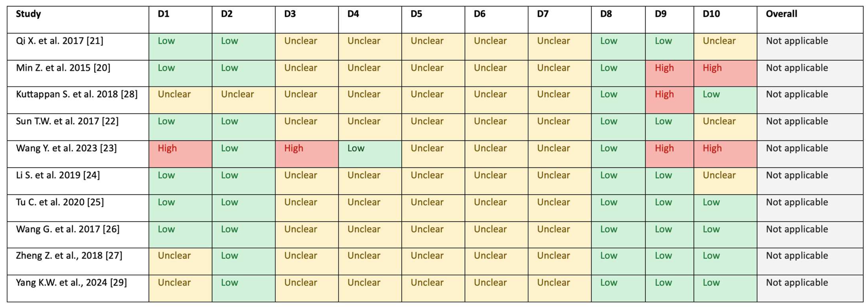868x308 pixels.
Task: Click Li S. et al. 2019 D10 Unclear cell
Action: tap(725, 181)
